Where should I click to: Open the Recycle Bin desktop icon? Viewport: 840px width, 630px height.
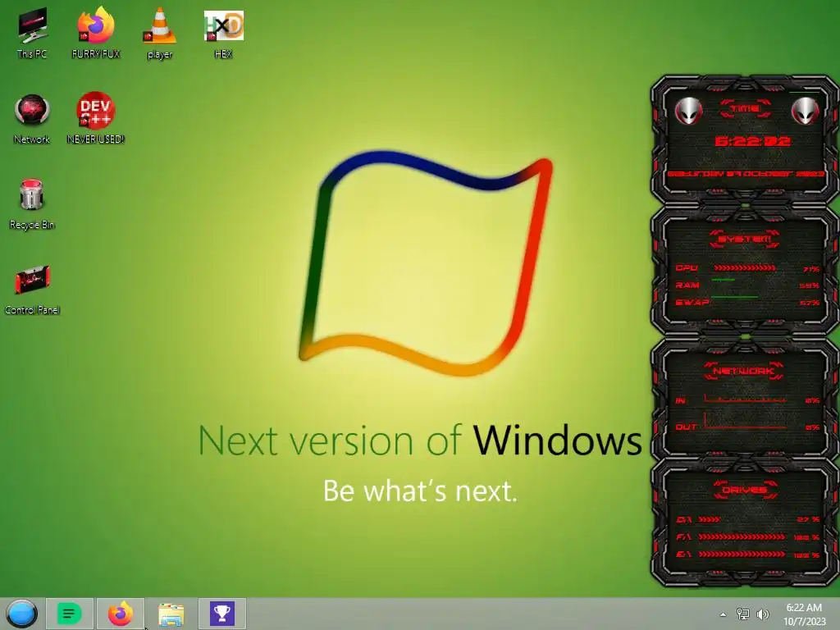tap(32, 204)
